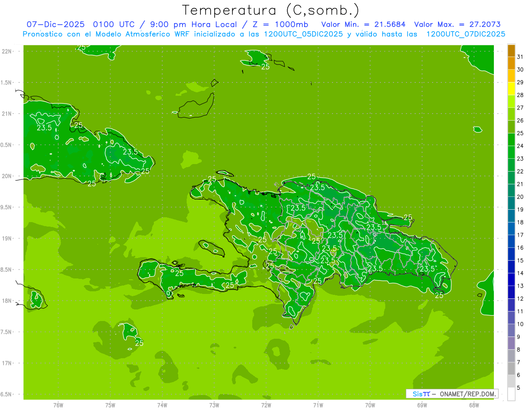
Task: Click the '76W' longitude axis label
Action: coord(58,405)
